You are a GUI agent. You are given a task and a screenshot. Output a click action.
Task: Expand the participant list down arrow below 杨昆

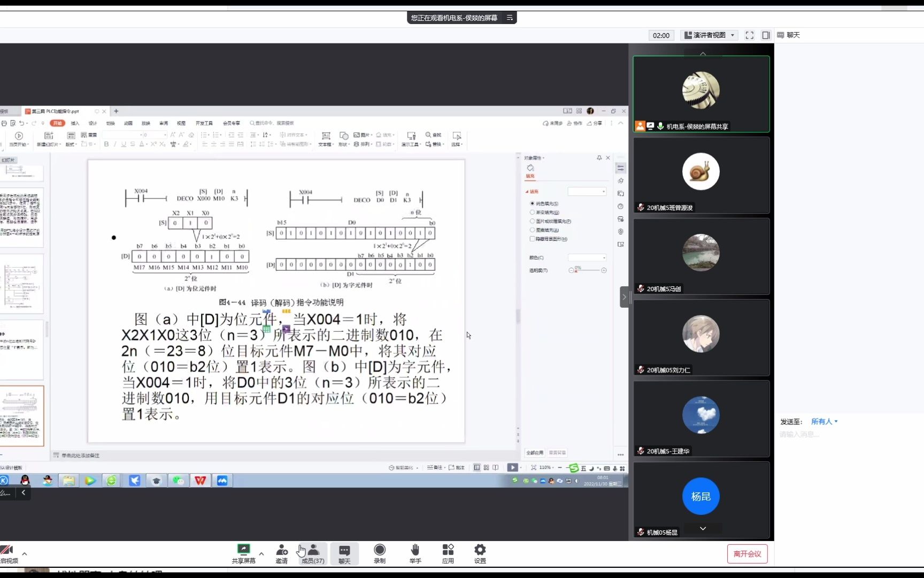tap(703, 528)
